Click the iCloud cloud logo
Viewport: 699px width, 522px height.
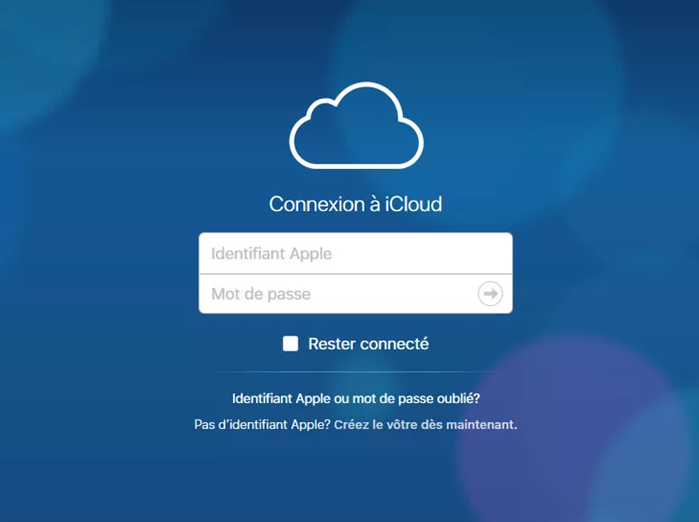click(356, 126)
